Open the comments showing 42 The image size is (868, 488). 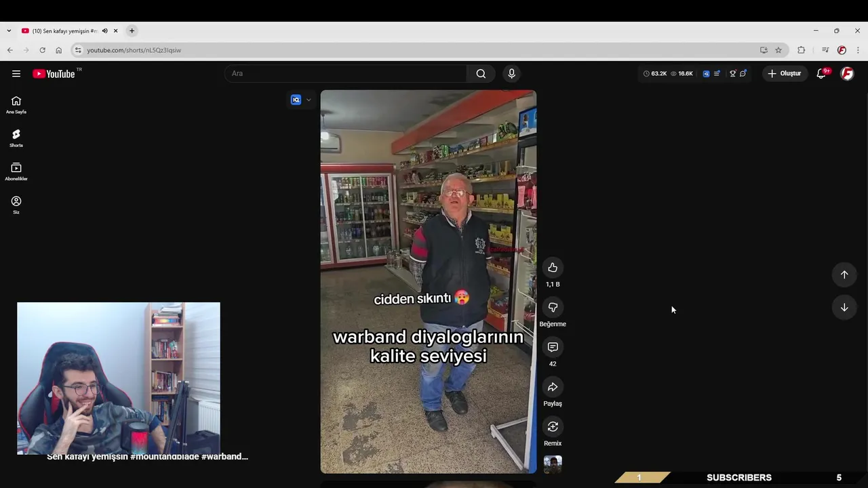click(553, 347)
